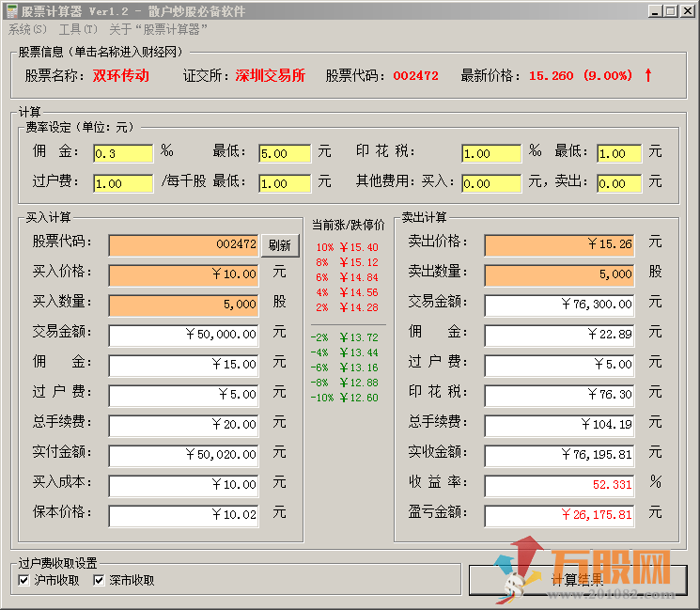Click the 其他费用 卖出 field

[619, 183]
